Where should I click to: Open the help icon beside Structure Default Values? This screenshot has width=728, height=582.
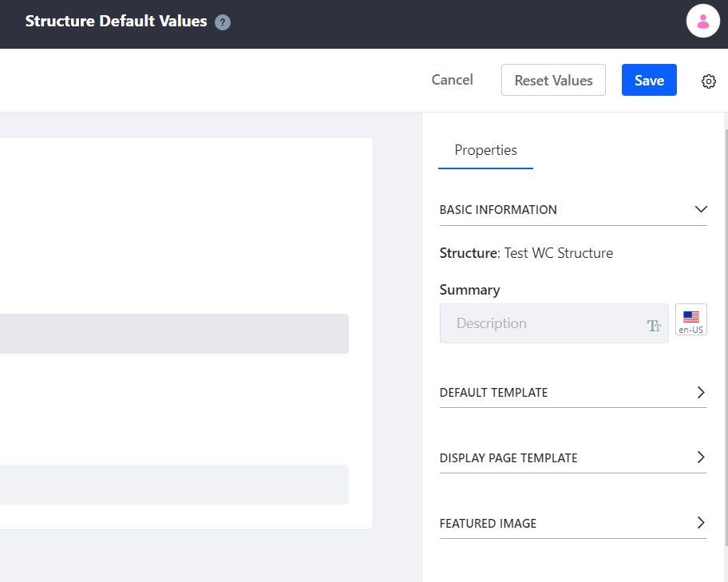click(x=223, y=22)
